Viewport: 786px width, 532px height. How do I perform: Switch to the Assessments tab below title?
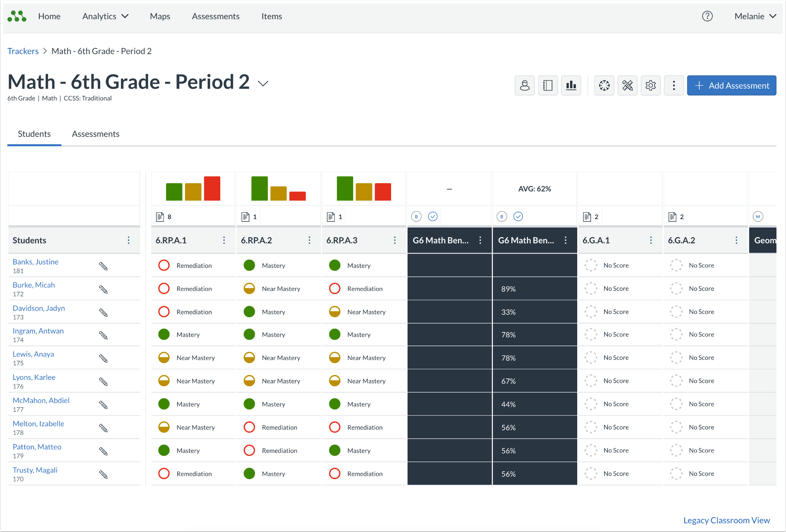pyautogui.click(x=96, y=134)
